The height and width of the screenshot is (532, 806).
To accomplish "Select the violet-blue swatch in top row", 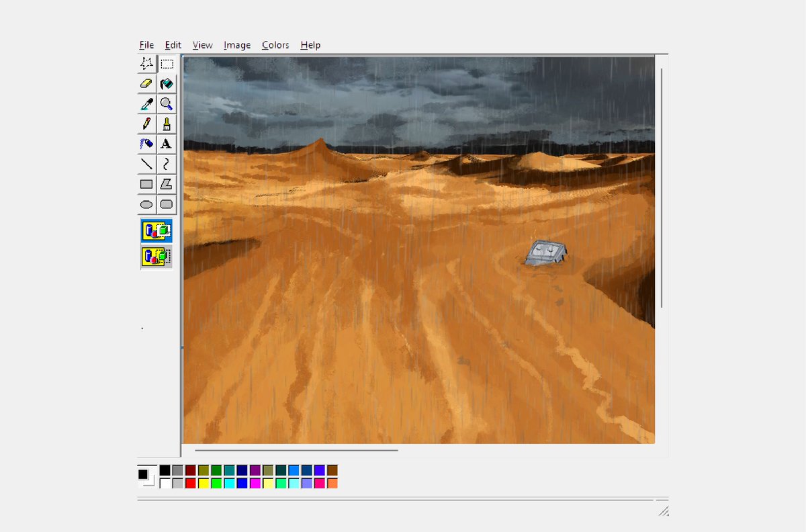I will [320, 470].
